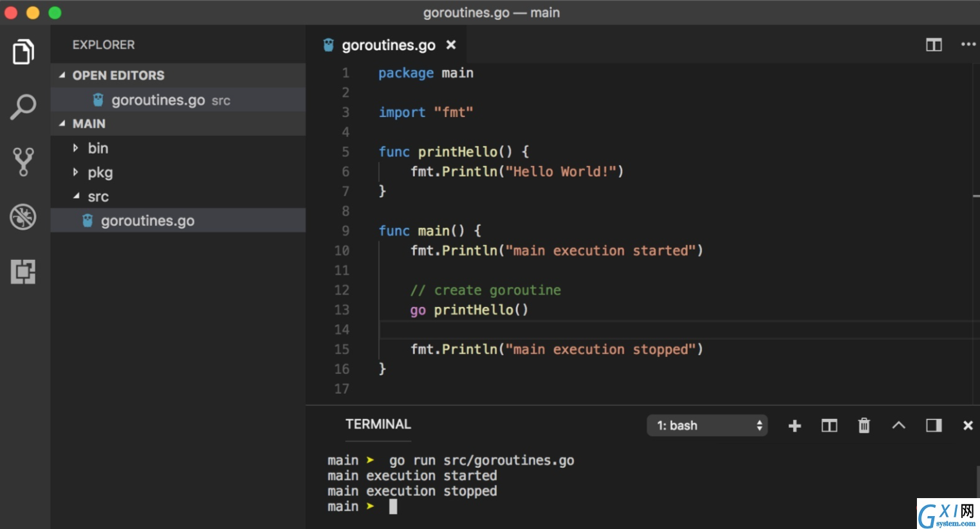The width and height of the screenshot is (980, 529).
Task: Open the Extensions view
Action: coord(23,272)
